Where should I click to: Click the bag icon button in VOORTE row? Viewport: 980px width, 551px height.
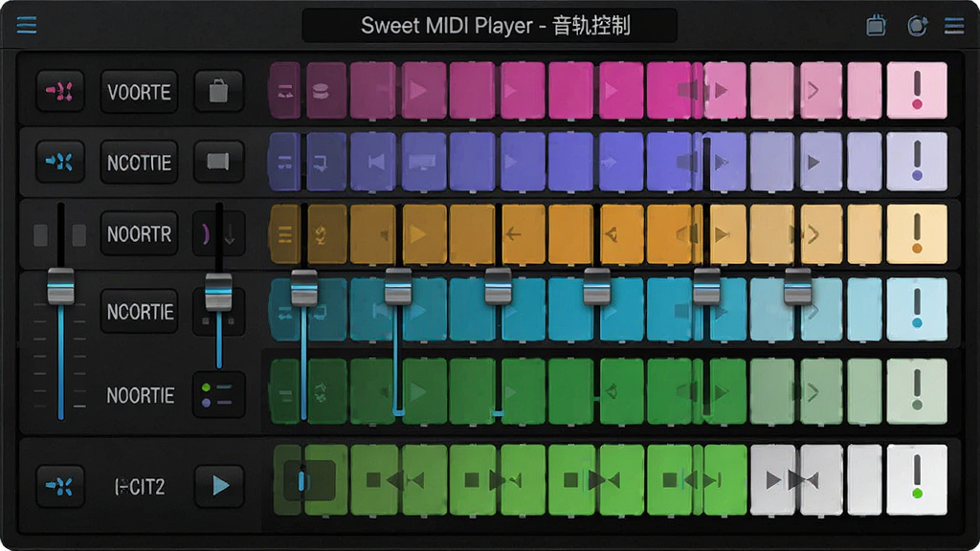tap(218, 91)
